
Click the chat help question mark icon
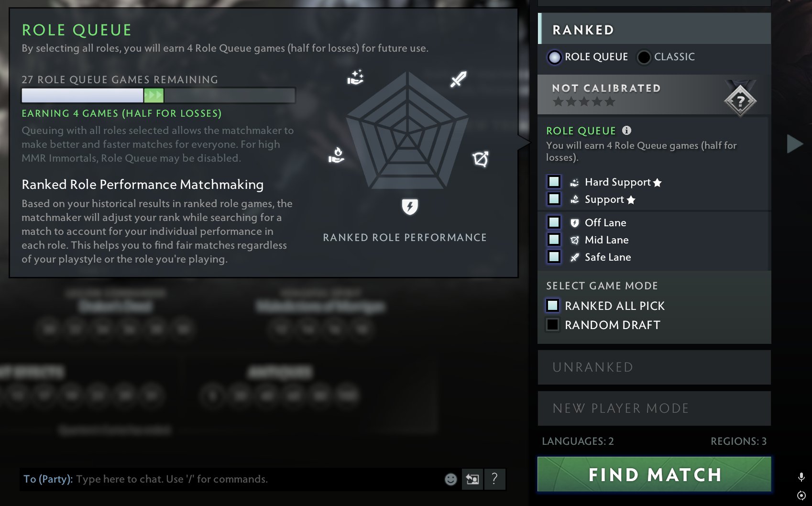(x=495, y=479)
